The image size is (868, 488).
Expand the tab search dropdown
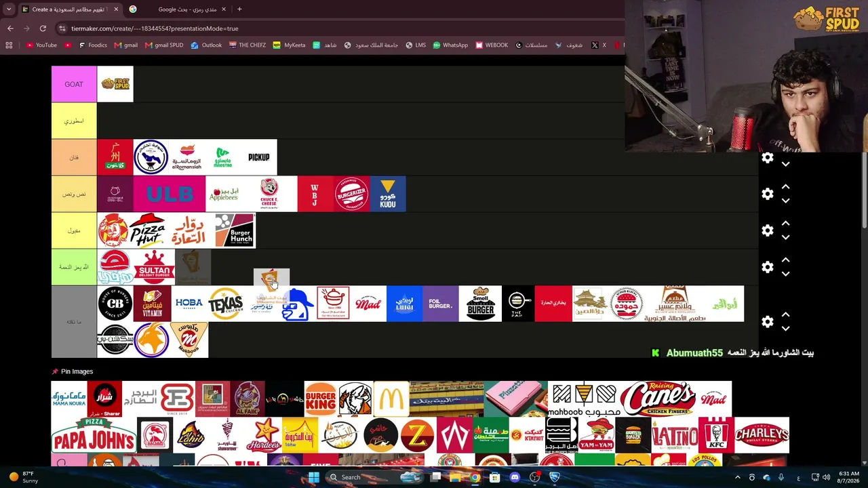[x=9, y=9]
